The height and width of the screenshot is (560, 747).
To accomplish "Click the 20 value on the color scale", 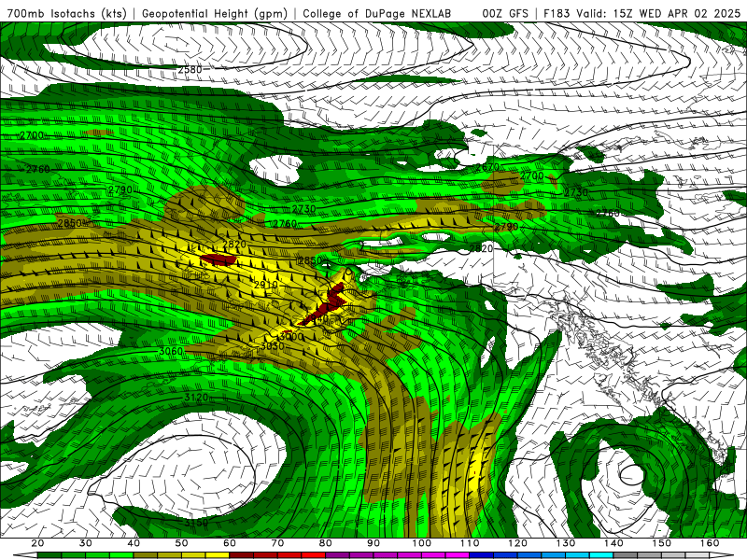I will tap(37, 543).
